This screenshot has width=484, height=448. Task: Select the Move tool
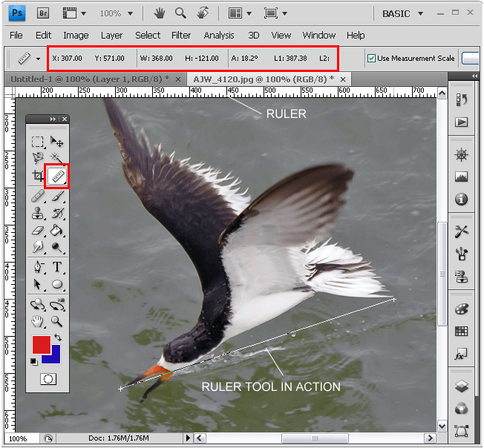pos(57,142)
